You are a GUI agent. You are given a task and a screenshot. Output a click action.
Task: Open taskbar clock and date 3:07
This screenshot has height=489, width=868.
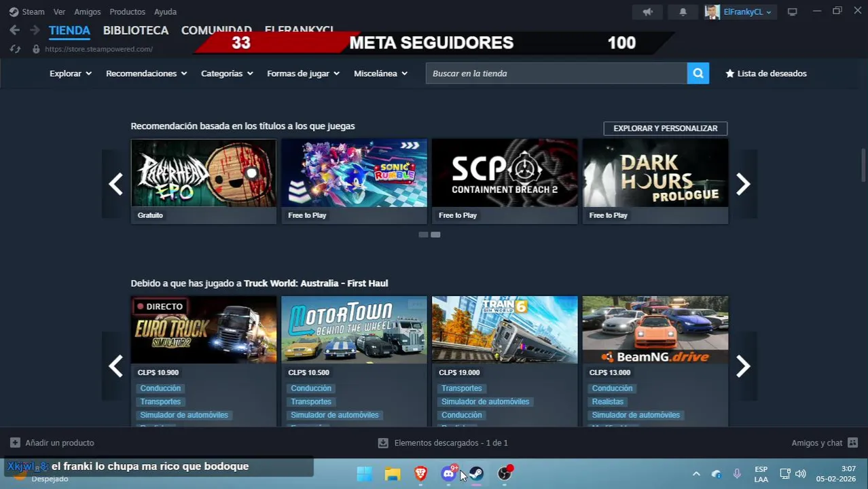[x=836, y=474]
